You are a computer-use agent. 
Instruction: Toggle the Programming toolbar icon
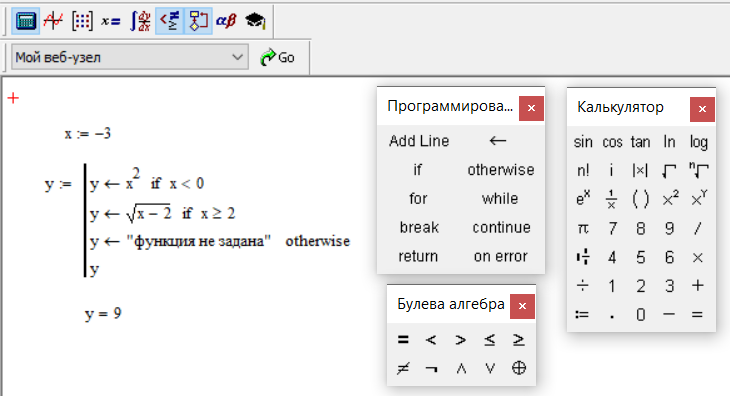point(198,20)
